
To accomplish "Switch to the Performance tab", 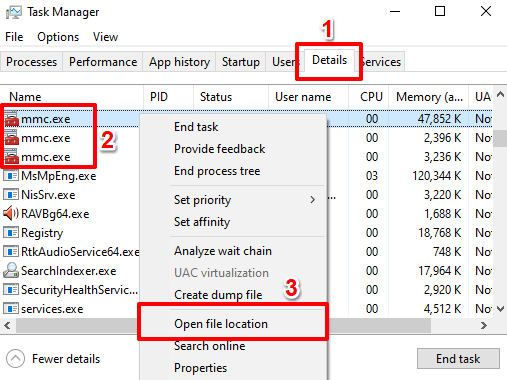I will pyautogui.click(x=103, y=62).
